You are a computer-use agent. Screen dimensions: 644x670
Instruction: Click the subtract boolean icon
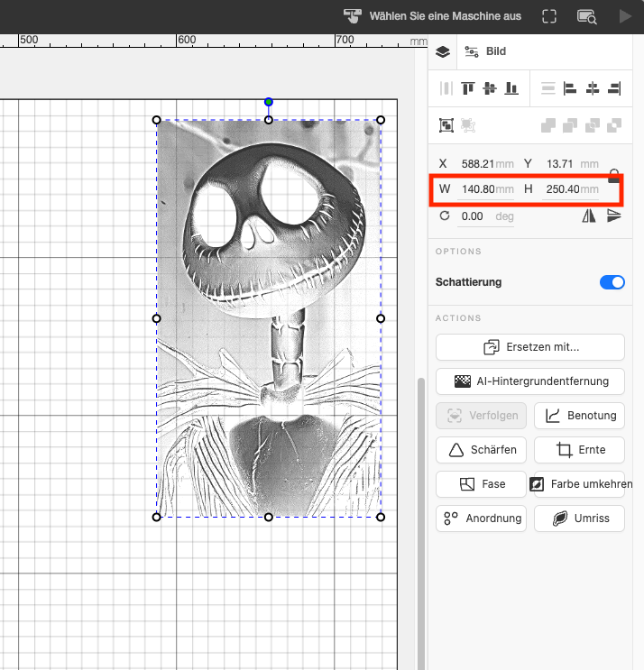point(570,125)
